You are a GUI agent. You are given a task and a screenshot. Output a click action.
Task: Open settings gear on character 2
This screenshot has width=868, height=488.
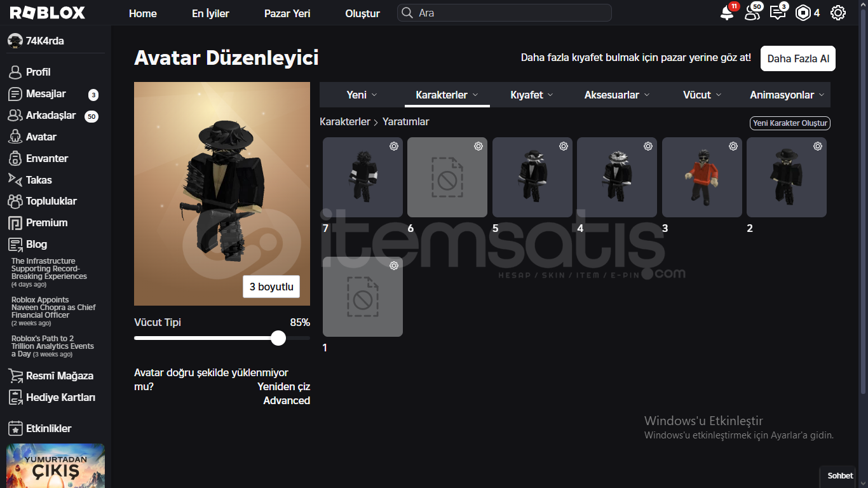818,146
